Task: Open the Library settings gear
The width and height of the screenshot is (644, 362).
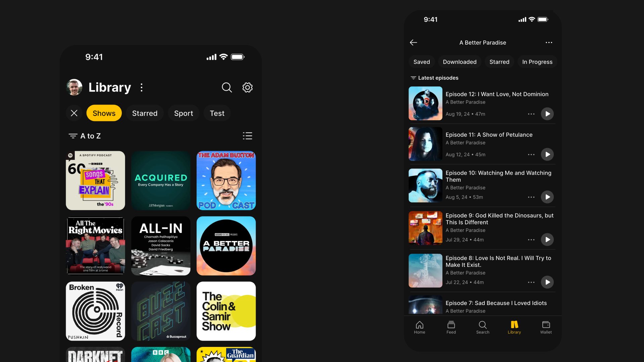Action: point(248,87)
